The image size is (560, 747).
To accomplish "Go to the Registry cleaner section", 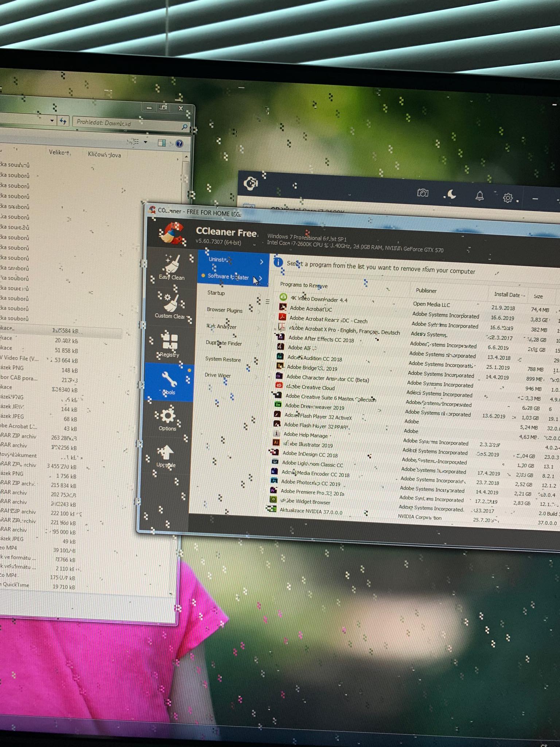I will click(x=169, y=344).
